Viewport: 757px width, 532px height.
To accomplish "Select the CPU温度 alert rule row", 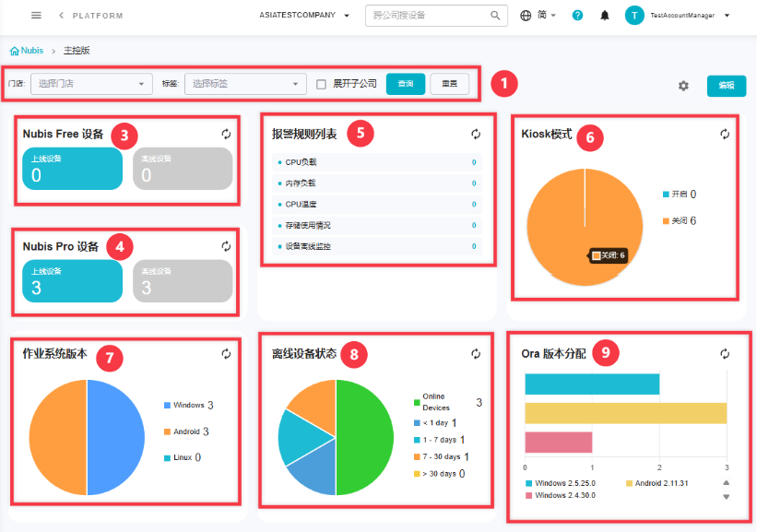I will click(377, 204).
